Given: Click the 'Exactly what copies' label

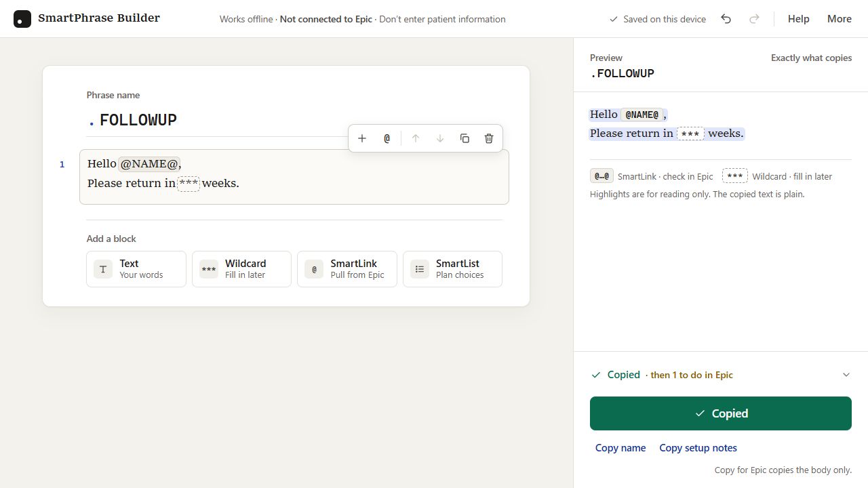Looking at the screenshot, I should pos(811,58).
